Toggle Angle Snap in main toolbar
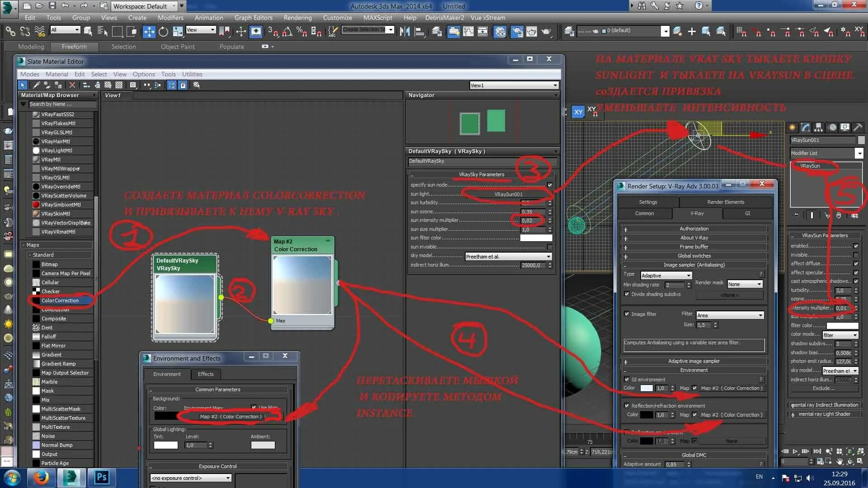 click(288, 31)
